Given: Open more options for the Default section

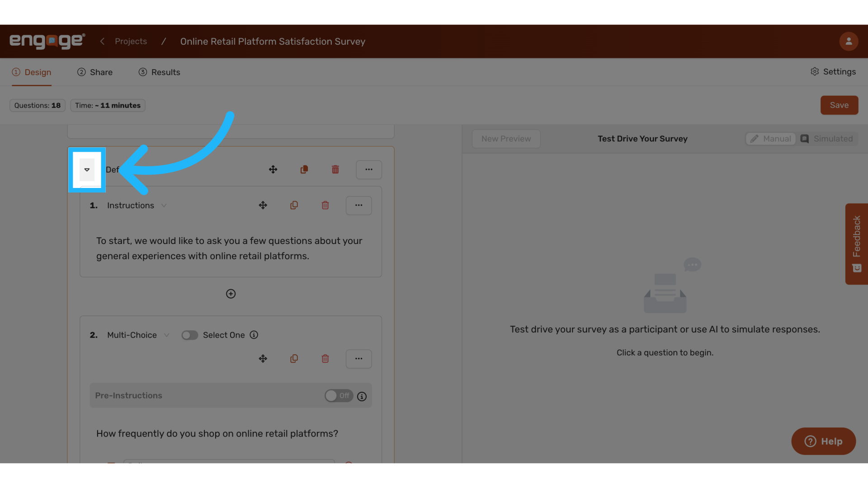Looking at the screenshot, I should click(x=369, y=169).
